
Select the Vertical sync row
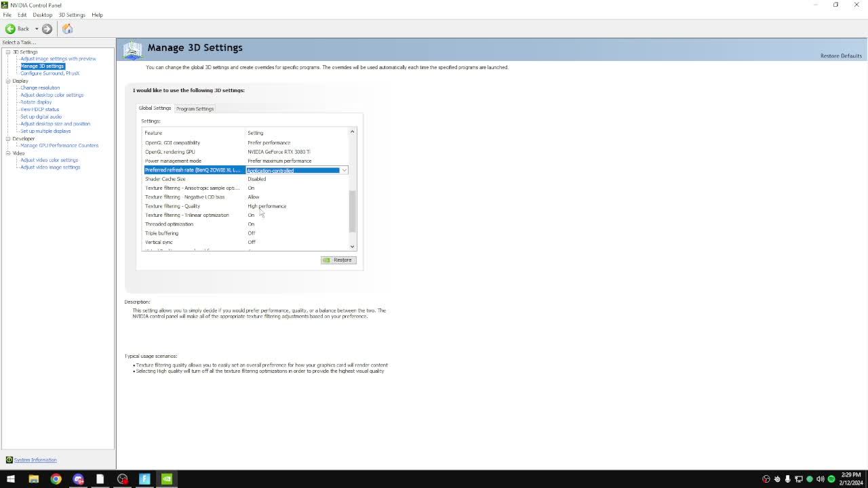click(x=246, y=242)
